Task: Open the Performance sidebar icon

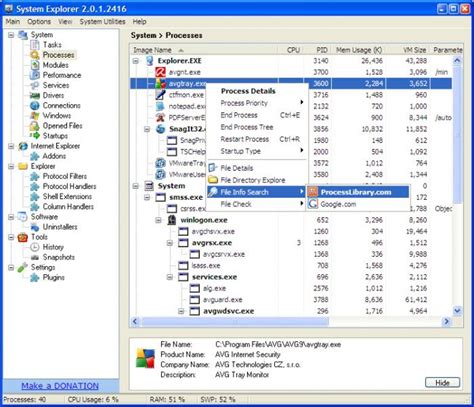Action: tap(35, 75)
